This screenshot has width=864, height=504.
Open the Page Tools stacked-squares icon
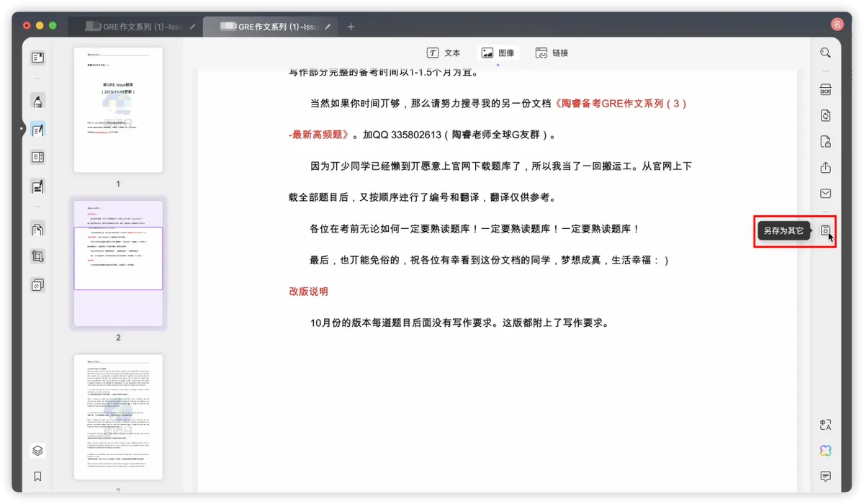tap(37, 285)
